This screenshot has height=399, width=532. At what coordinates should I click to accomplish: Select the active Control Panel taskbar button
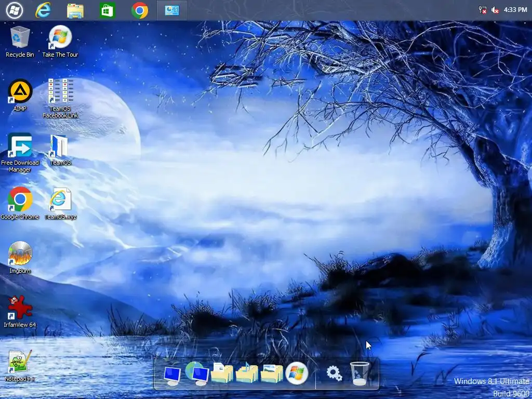pyautogui.click(x=171, y=10)
